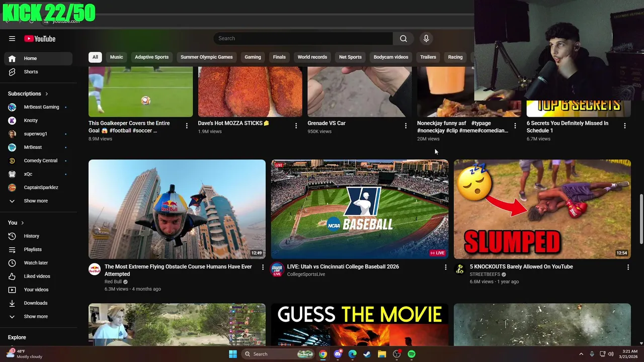Start voice search with microphone icon
The width and height of the screenshot is (644, 362).
(x=426, y=39)
